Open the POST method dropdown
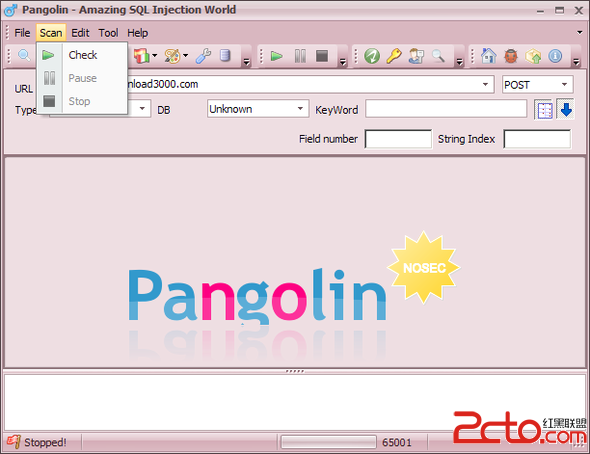This screenshot has width=590, height=454. click(x=538, y=85)
